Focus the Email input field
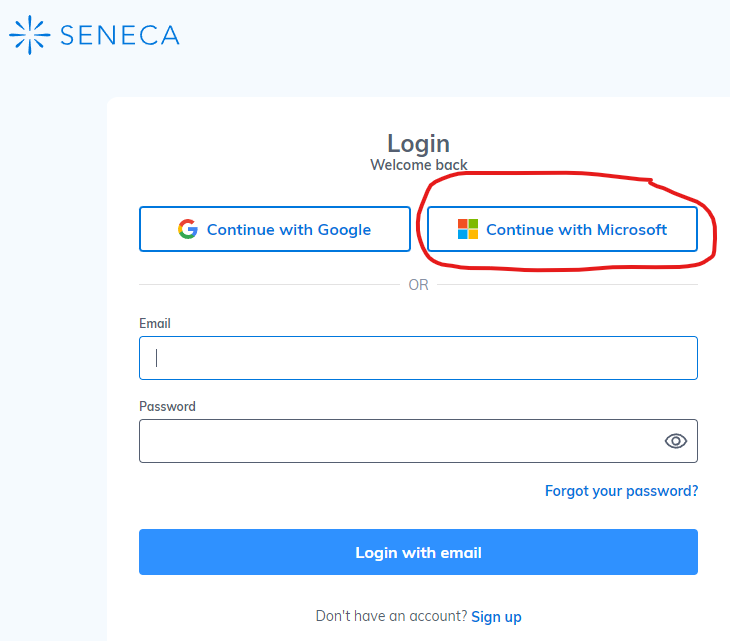This screenshot has width=730, height=641. click(x=418, y=358)
